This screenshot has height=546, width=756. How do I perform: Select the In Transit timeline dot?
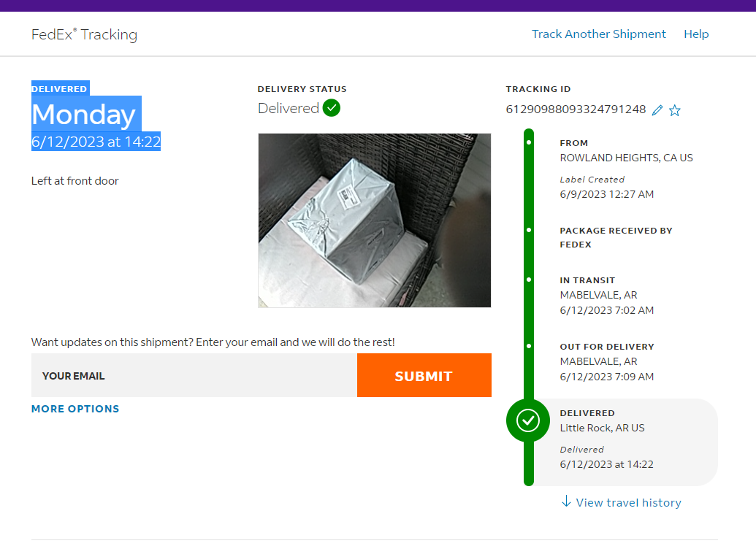529,280
